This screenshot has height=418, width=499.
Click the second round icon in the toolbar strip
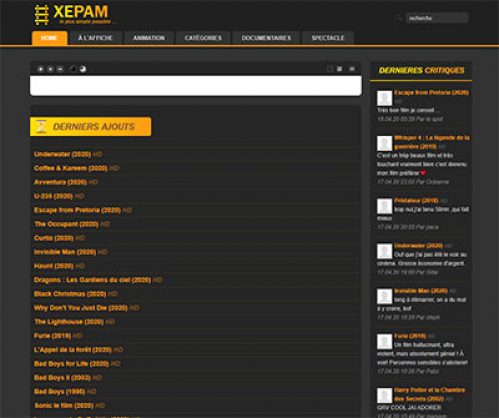(50, 69)
